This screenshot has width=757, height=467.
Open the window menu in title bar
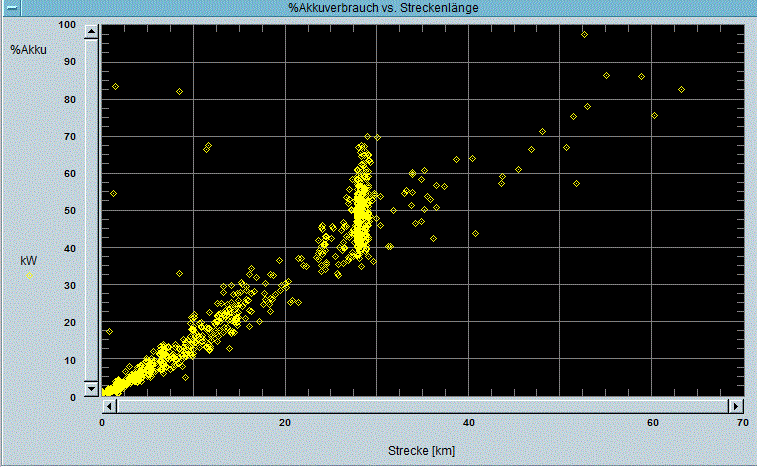pos(10,8)
